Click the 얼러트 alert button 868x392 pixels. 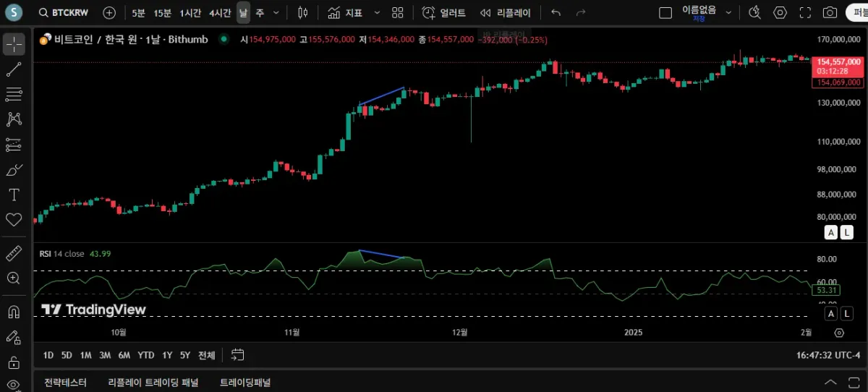(x=445, y=12)
